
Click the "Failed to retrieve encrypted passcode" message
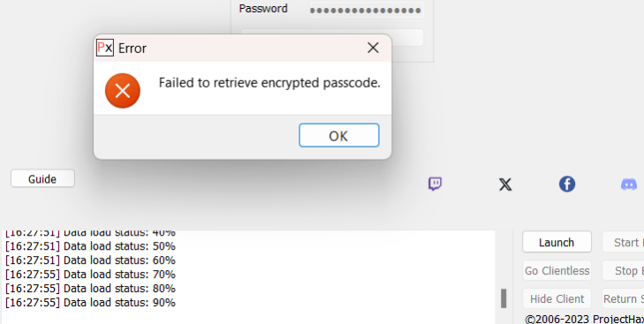269,83
